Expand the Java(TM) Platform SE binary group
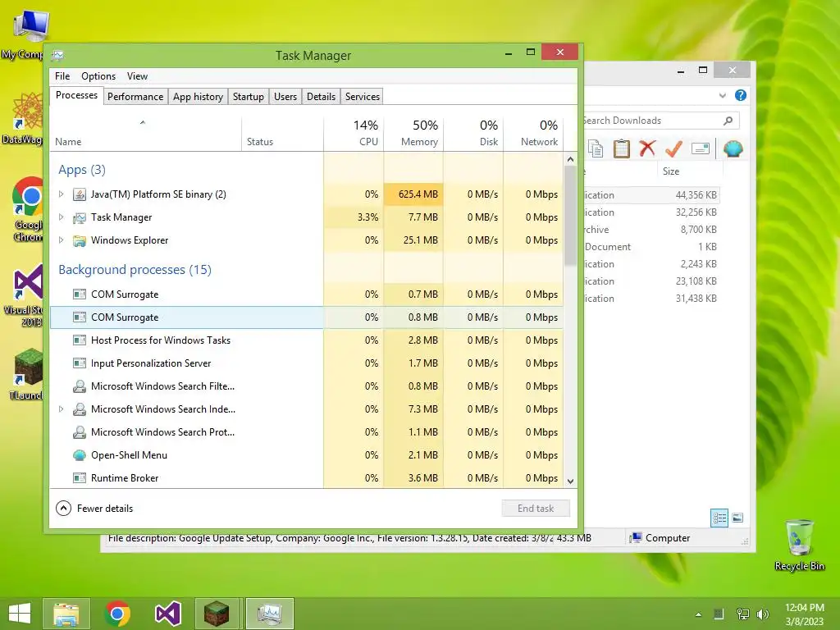This screenshot has width=840, height=630. pyautogui.click(x=61, y=194)
